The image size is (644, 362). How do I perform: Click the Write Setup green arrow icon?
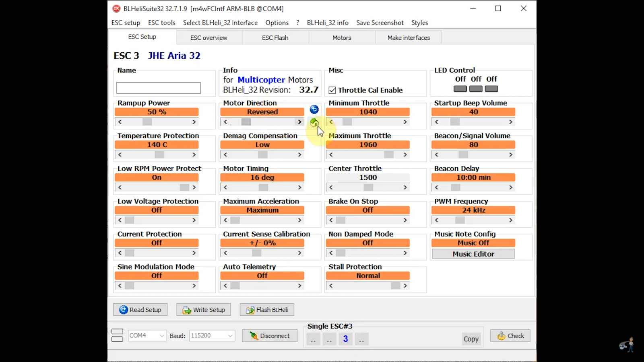coord(186,310)
